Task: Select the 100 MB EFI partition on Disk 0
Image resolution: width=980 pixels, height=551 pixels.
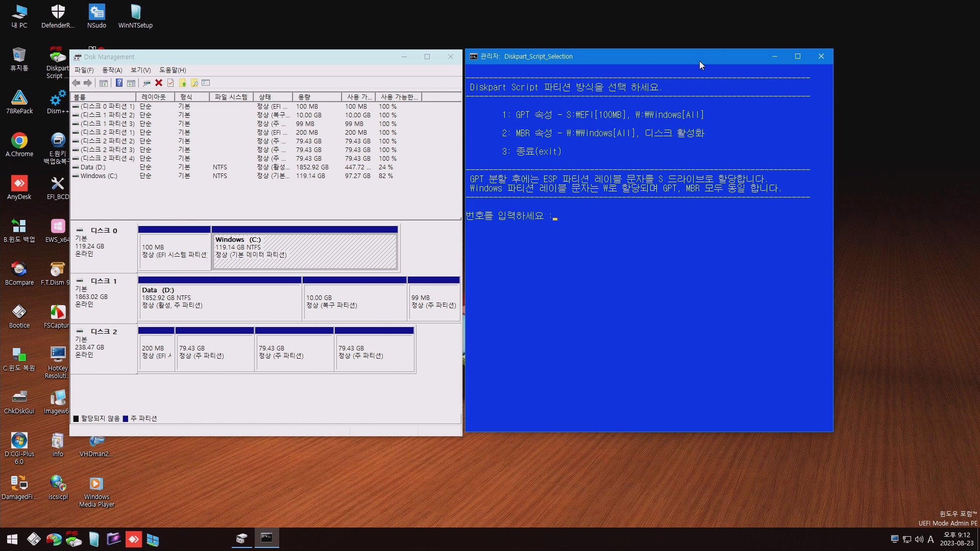Action: [x=174, y=248]
